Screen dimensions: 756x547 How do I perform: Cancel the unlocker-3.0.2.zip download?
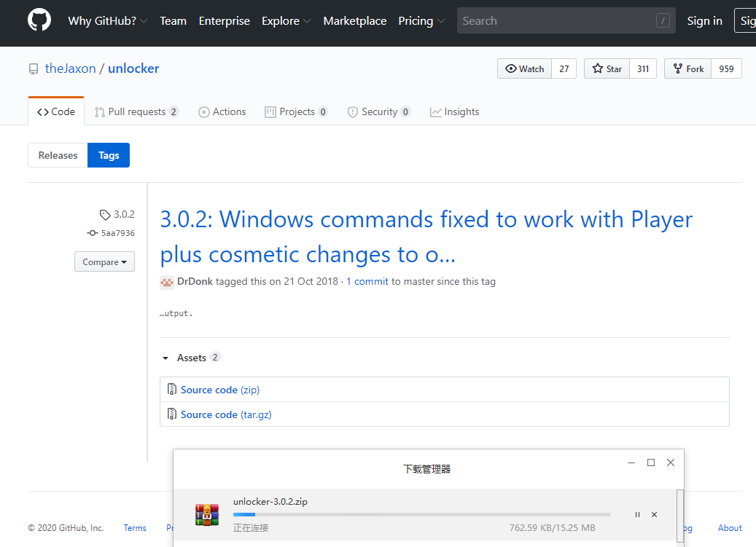[654, 515]
